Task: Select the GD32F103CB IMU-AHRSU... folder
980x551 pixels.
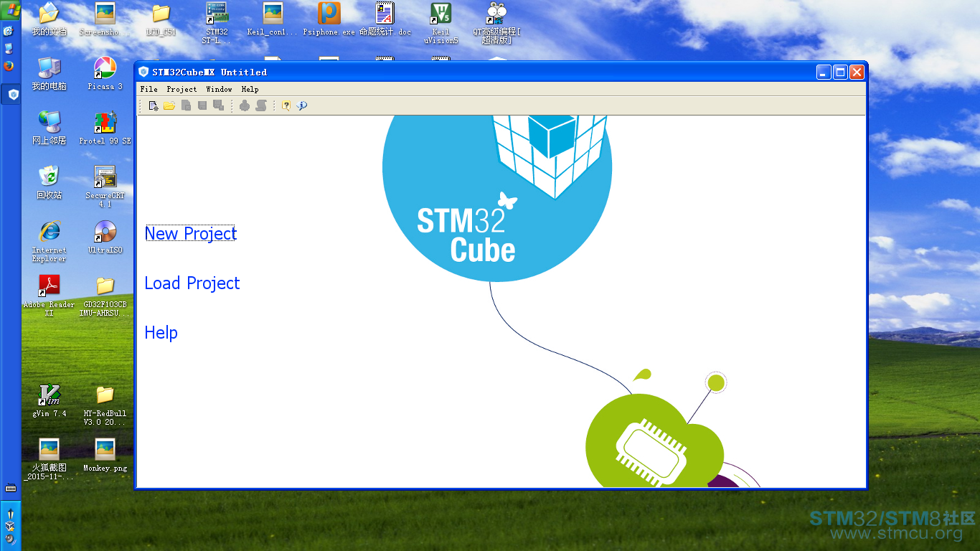Action: coord(105,296)
